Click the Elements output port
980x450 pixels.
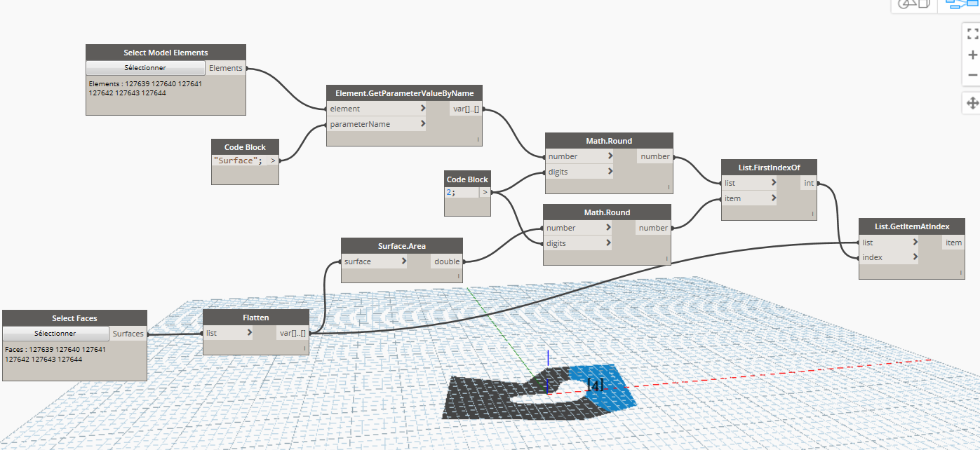coord(225,68)
